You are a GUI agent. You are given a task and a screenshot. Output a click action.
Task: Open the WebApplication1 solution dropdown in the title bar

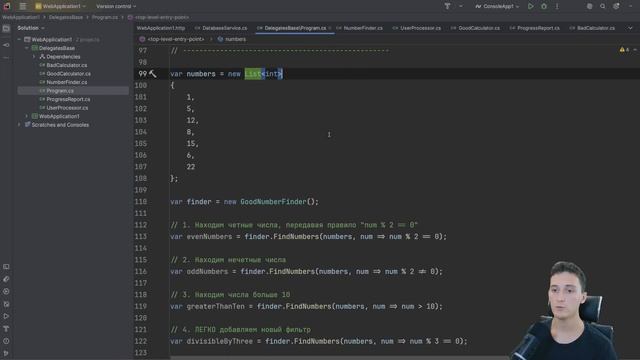[60, 6]
